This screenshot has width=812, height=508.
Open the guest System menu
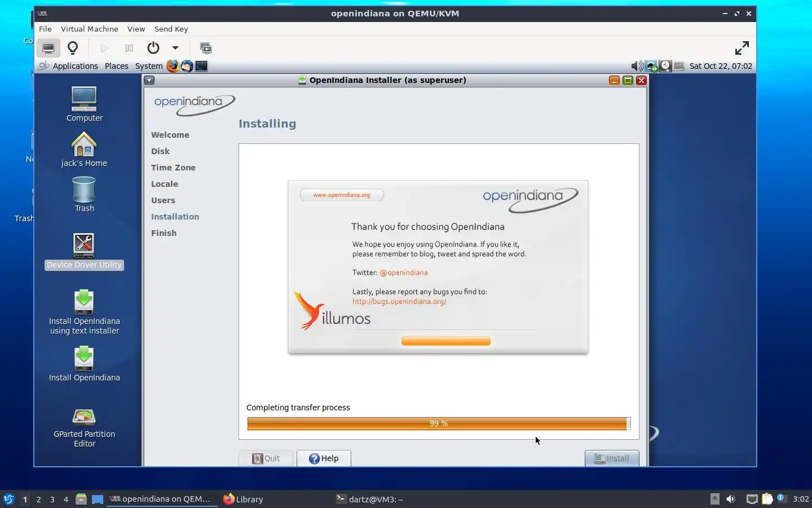coord(149,66)
